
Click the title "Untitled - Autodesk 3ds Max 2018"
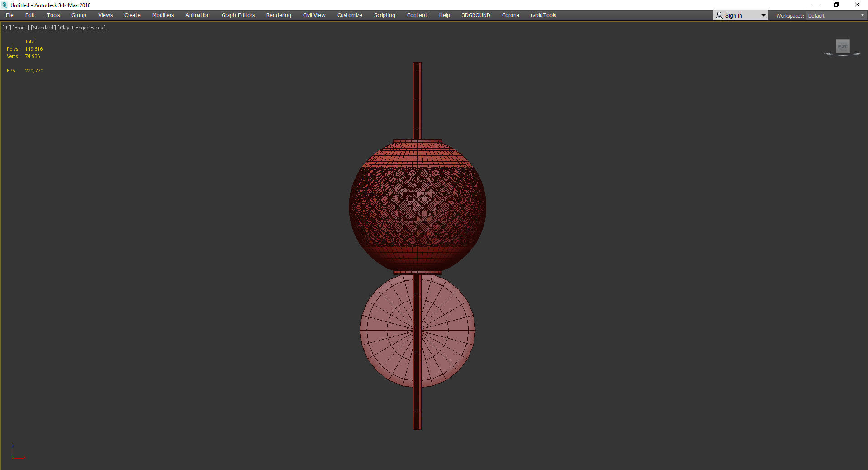point(51,5)
